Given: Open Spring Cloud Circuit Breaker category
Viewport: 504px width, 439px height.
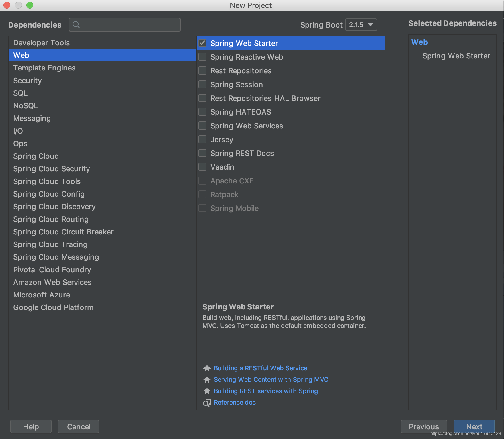Looking at the screenshot, I should point(102,232).
